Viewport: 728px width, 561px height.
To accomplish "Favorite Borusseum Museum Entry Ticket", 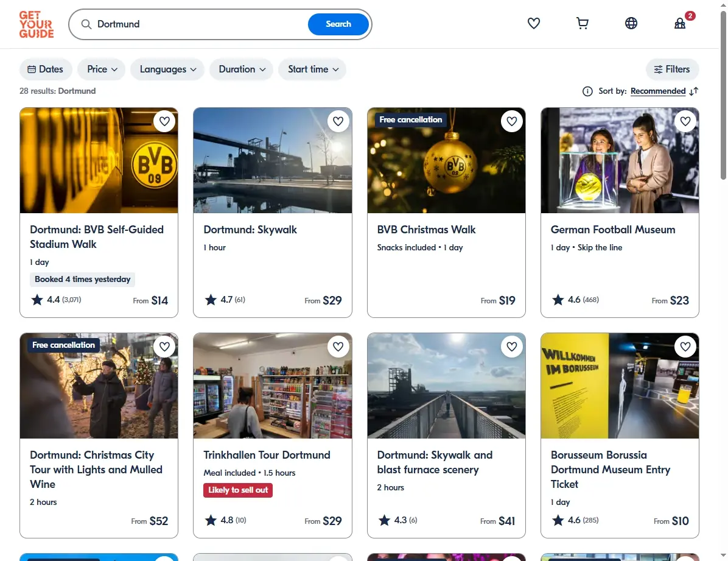I will (685, 347).
